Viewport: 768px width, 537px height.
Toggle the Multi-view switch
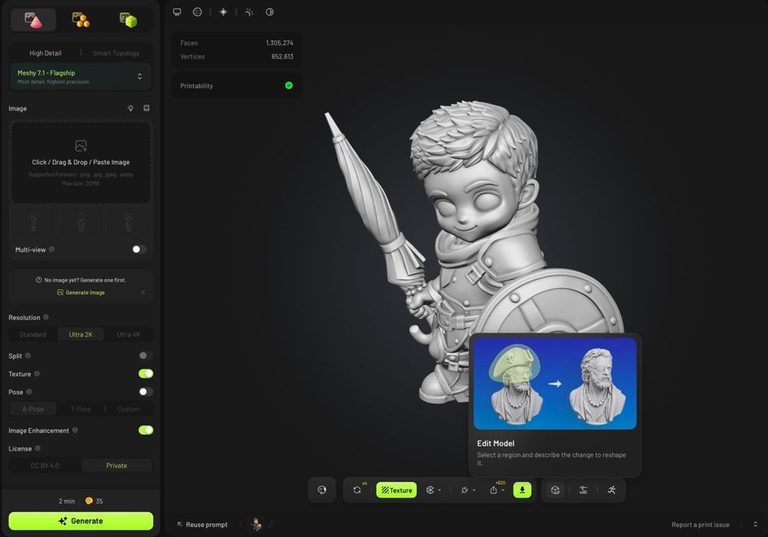point(139,249)
